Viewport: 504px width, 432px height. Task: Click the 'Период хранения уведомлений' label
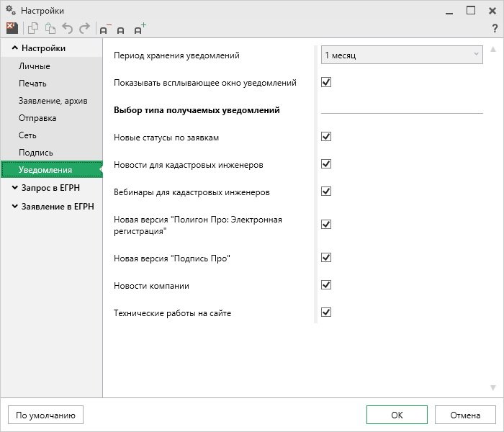point(176,55)
